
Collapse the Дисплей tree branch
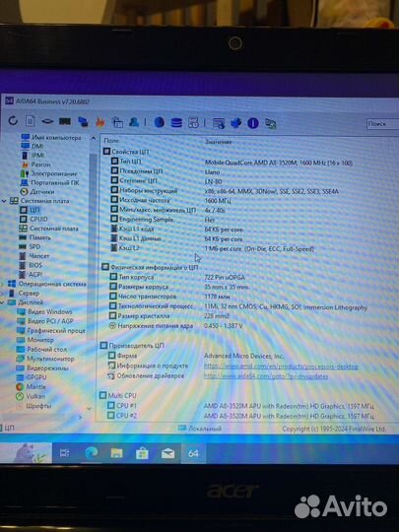pos(3,302)
